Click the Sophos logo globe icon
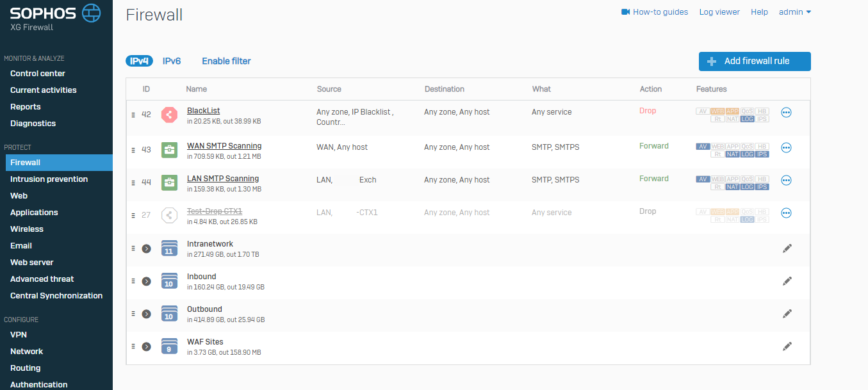This screenshot has height=390, width=868. tap(92, 12)
